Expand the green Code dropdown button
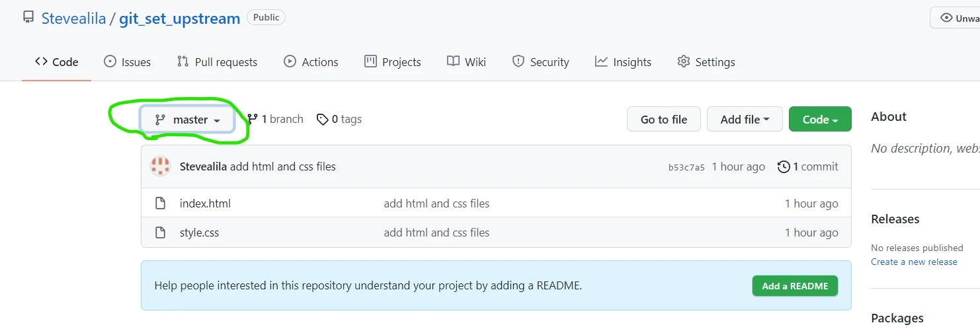Image resolution: width=980 pixels, height=329 pixels. (820, 120)
